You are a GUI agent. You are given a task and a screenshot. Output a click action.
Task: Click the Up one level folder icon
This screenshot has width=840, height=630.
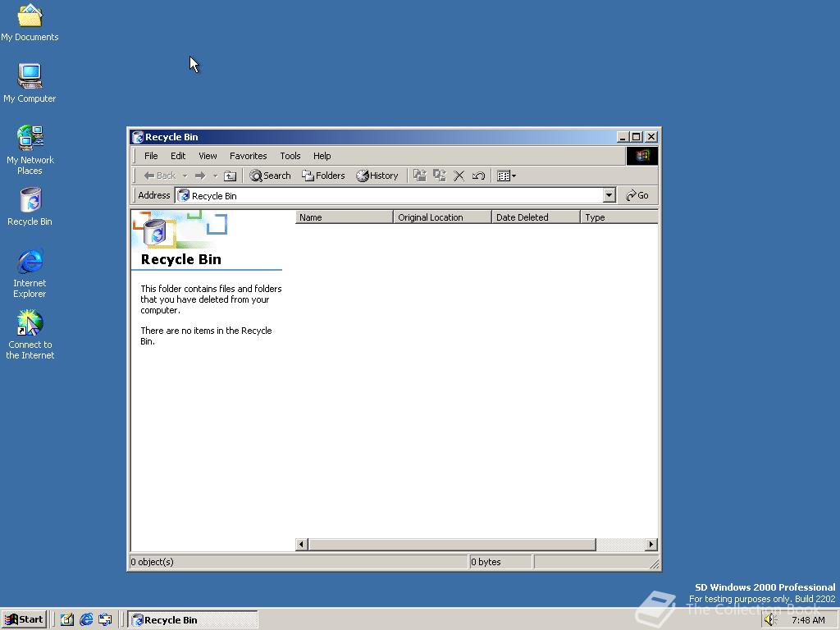click(x=230, y=176)
